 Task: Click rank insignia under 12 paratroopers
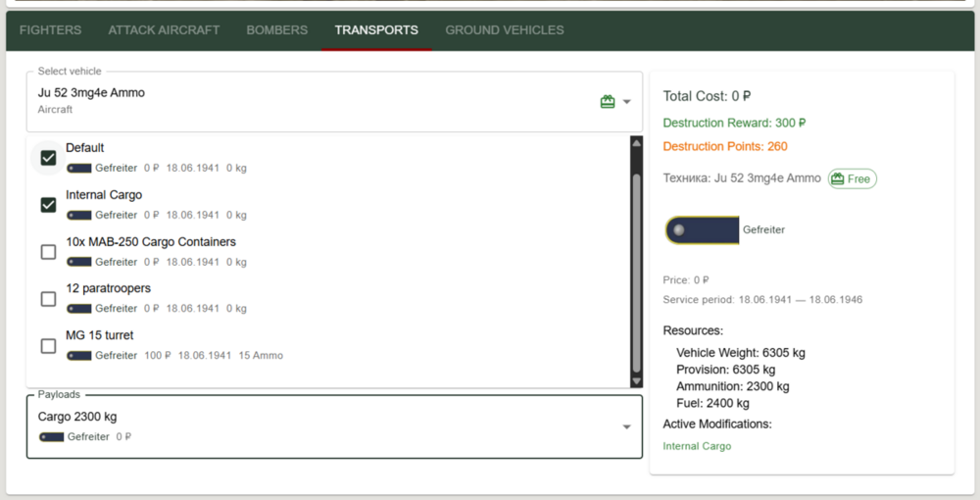[x=79, y=309]
